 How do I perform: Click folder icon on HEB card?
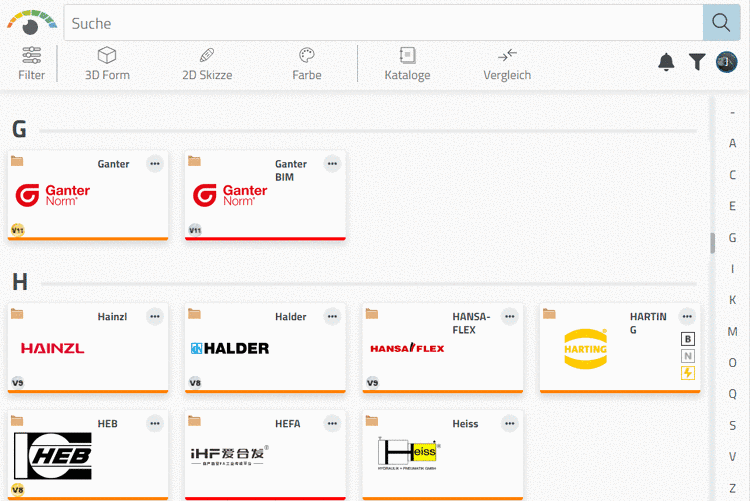[x=17, y=421]
